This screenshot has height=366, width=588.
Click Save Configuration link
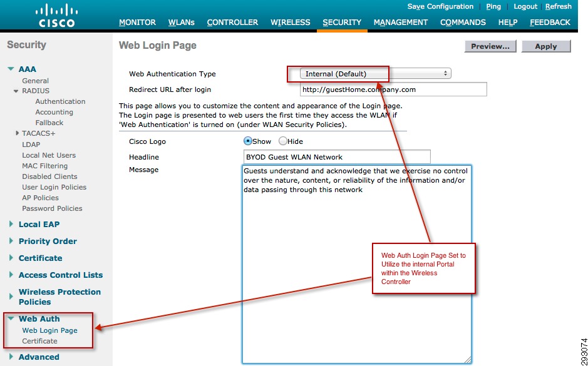[x=440, y=6]
